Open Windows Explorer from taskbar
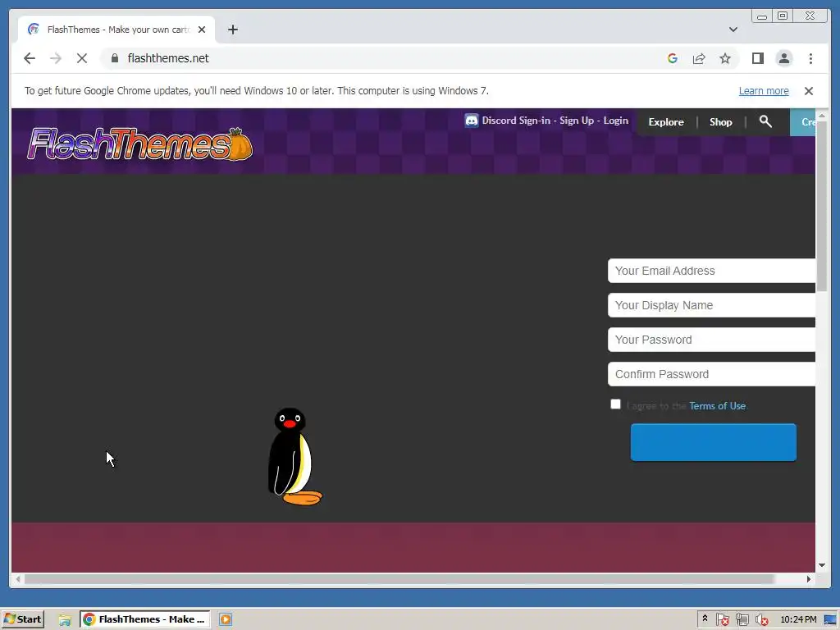840x630 pixels. click(65, 620)
